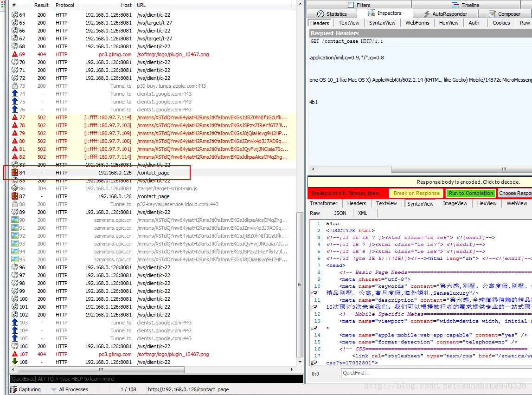Open the request Auth tab

pos(474,23)
